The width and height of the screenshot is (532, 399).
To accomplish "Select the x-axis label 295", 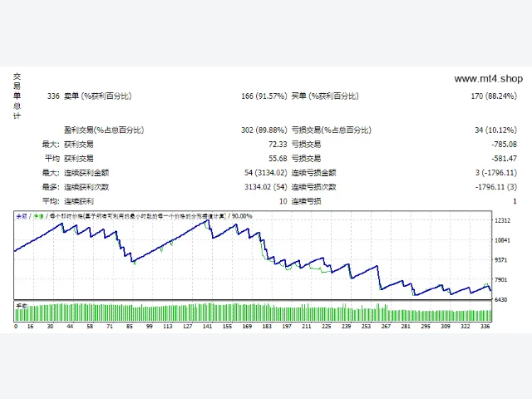I will (x=426, y=327).
